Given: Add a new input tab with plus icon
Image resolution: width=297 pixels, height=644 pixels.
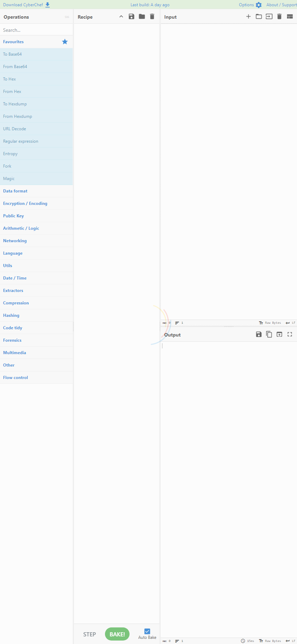Looking at the screenshot, I should tap(248, 17).
